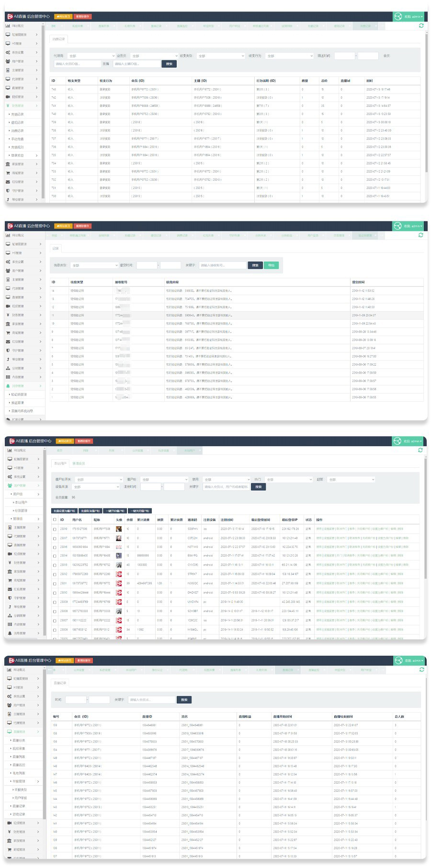Click 直播管理 green monitor icon on 直播记录 page

coord(10,732)
